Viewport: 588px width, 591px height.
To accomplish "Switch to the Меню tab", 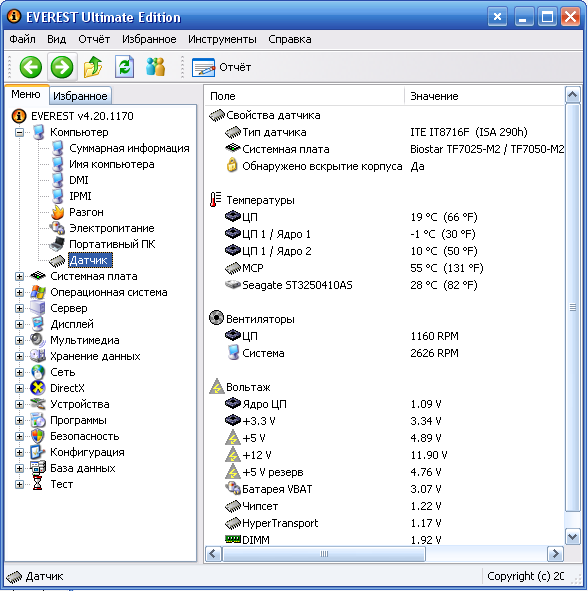I will pos(26,94).
